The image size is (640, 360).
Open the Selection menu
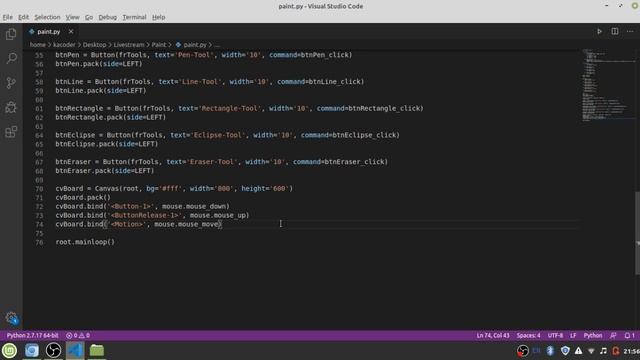pos(47,17)
